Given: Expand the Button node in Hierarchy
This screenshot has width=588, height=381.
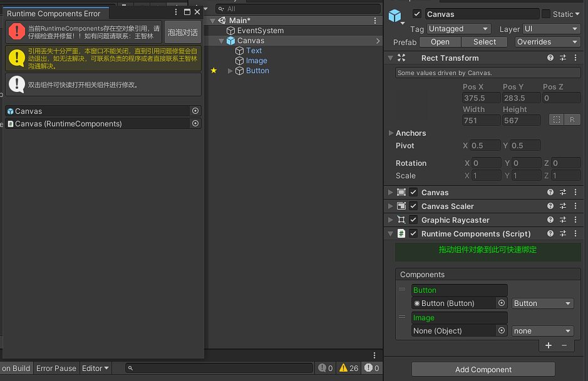Looking at the screenshot, I should pyautogui.click(x=230, y=71).
